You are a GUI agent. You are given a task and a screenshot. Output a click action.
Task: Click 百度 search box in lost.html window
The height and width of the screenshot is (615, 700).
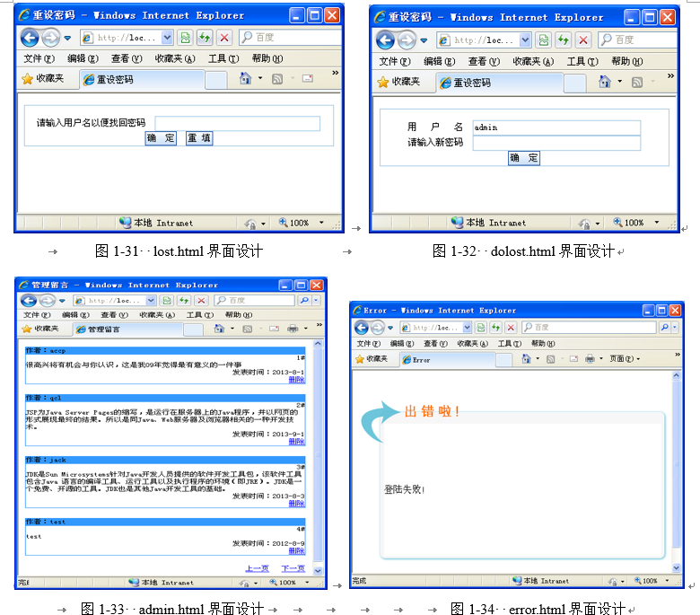pos(291,38)
